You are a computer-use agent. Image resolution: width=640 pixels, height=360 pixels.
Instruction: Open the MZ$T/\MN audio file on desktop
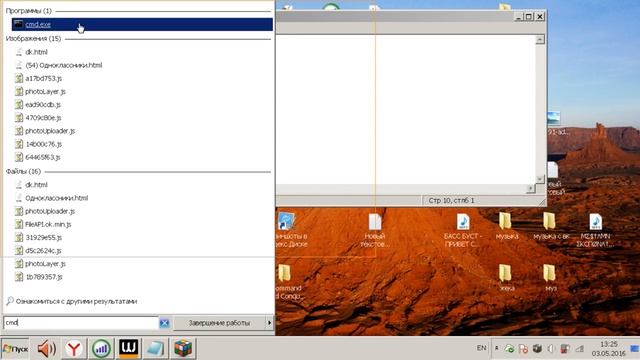tap(595, 230)
